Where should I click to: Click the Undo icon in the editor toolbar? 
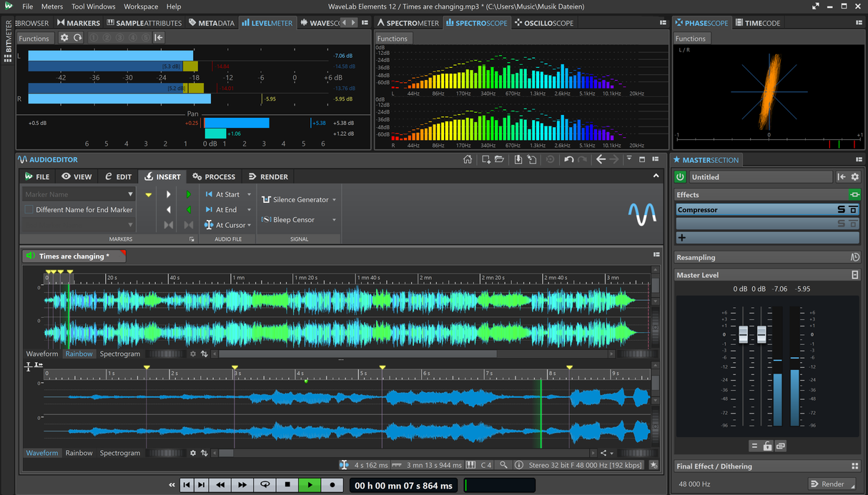(x=568, y=159)
